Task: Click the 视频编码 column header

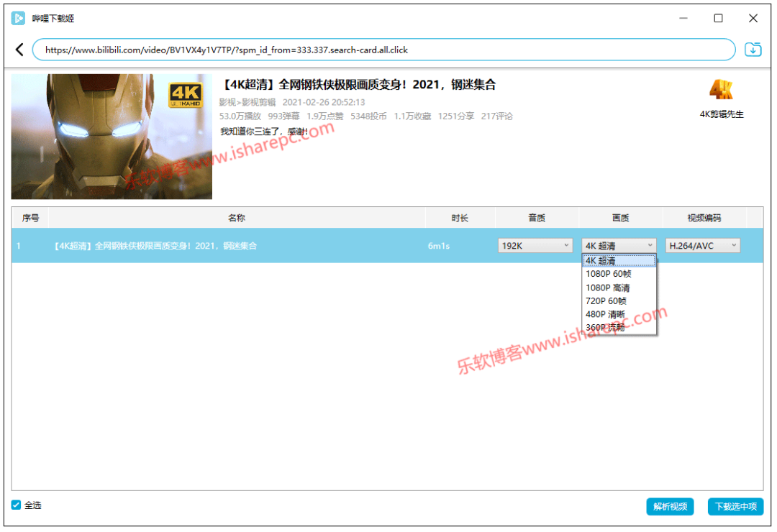Action: coord(704,218)
